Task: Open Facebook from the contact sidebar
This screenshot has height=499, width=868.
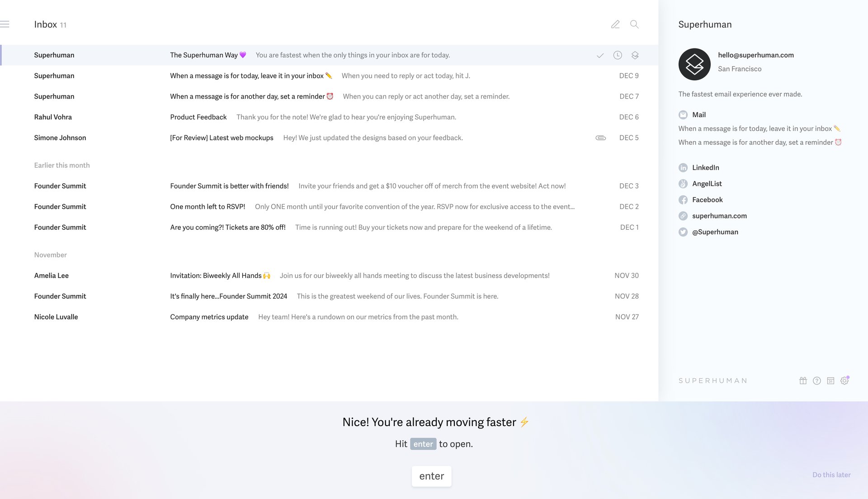Action: (708, 200)
